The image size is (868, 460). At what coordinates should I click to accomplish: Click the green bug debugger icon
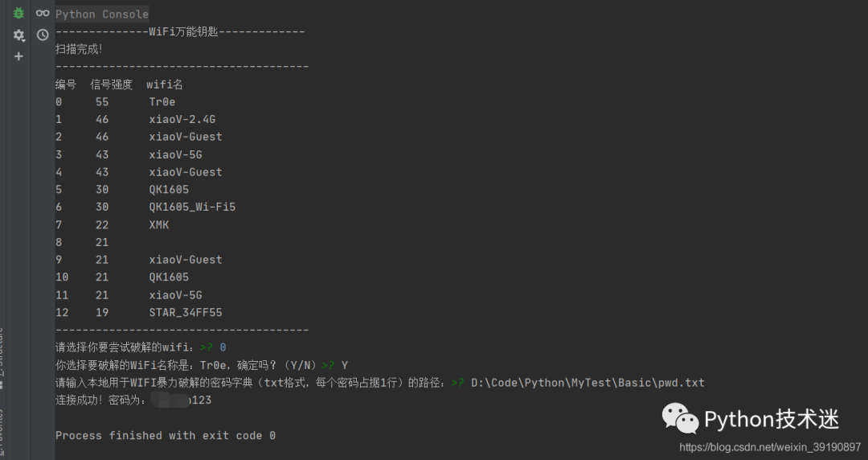(x=18, y=13)
